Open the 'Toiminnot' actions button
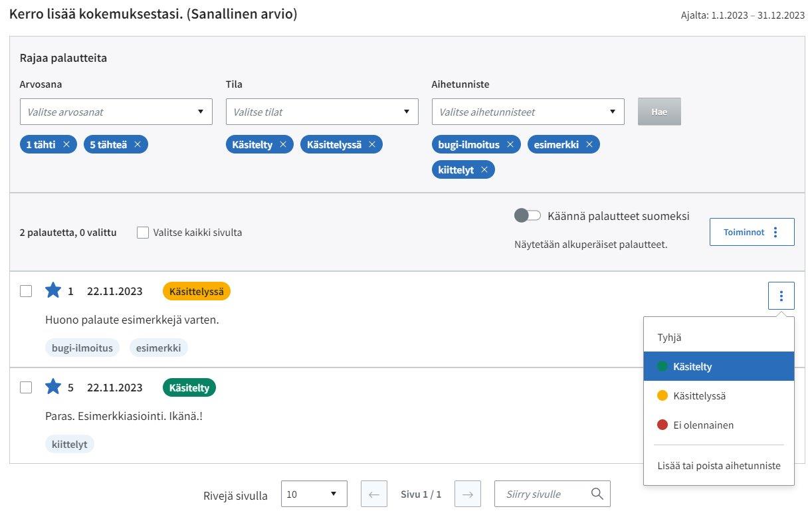 pyautogui.click(x=752, y=232)
